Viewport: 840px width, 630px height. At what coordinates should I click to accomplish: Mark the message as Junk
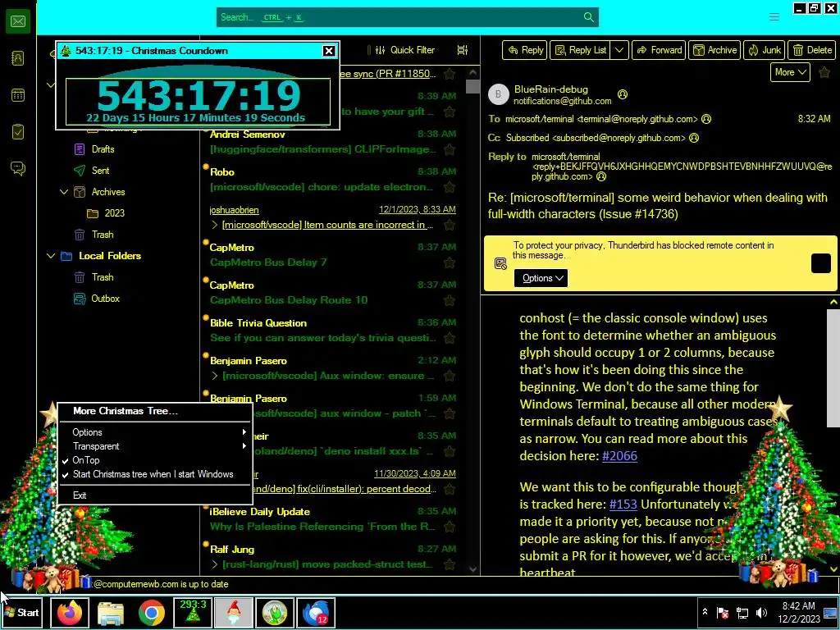point(764,50)
